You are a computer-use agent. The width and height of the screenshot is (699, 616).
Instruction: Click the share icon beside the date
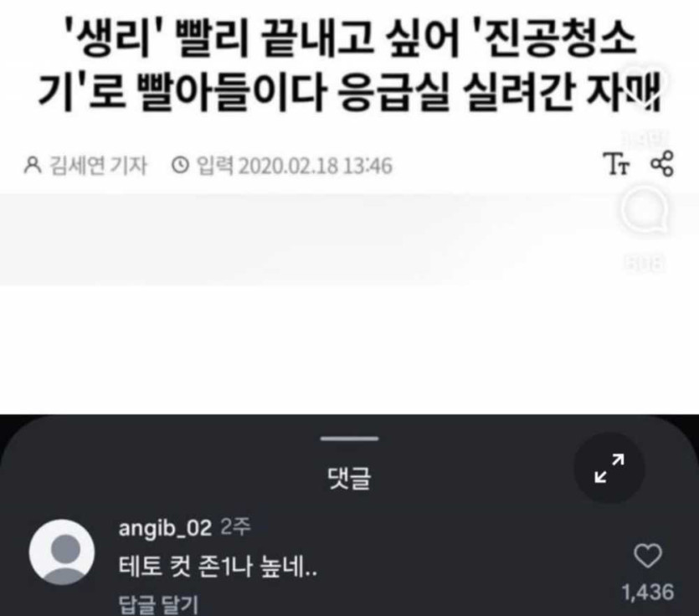[x=662, y=163]
